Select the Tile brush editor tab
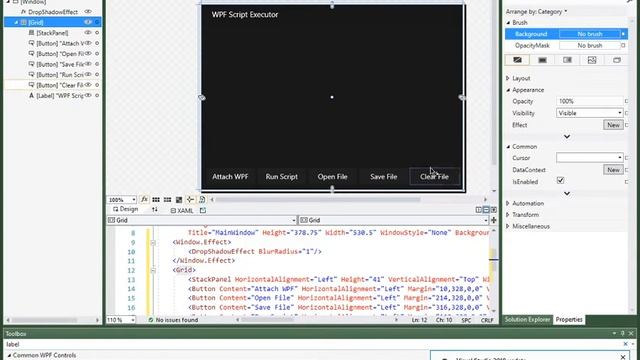The height and width of the screenshot is (360, 640). (x=592, y=60)
